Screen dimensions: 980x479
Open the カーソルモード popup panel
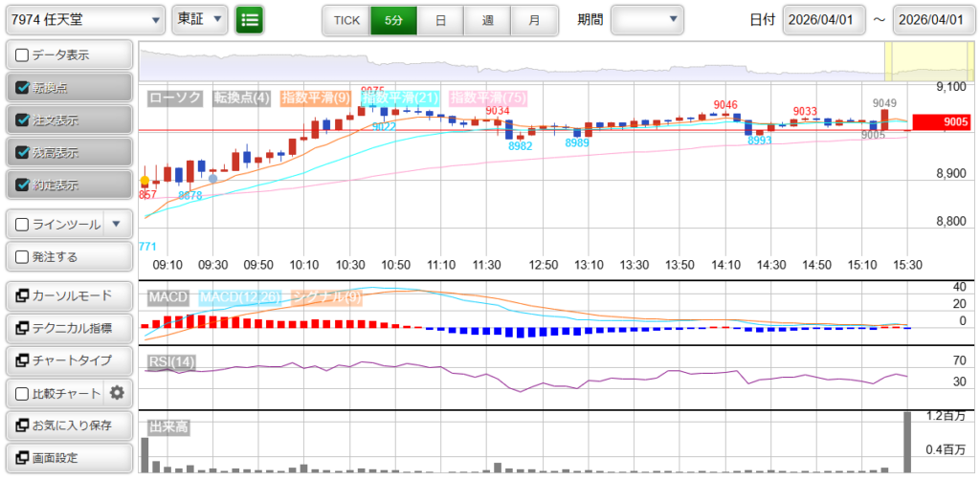pyautogui.click(x=68, y=295)
